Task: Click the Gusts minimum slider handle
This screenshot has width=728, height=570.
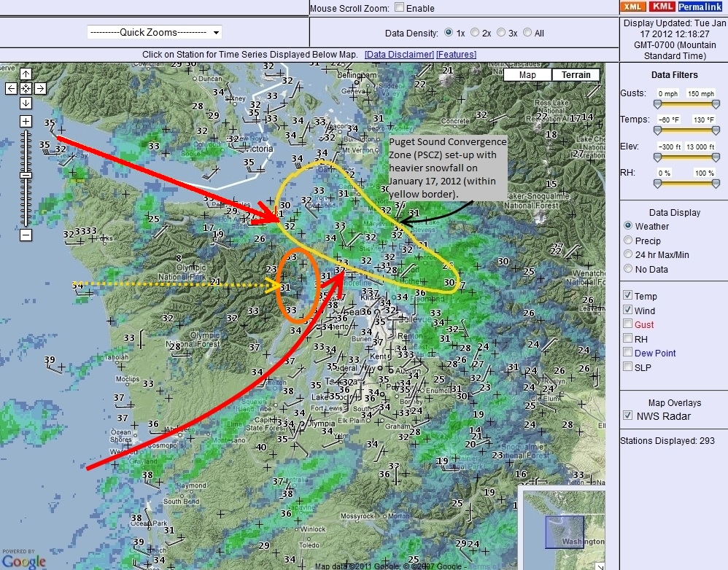Action: (657, 104)
